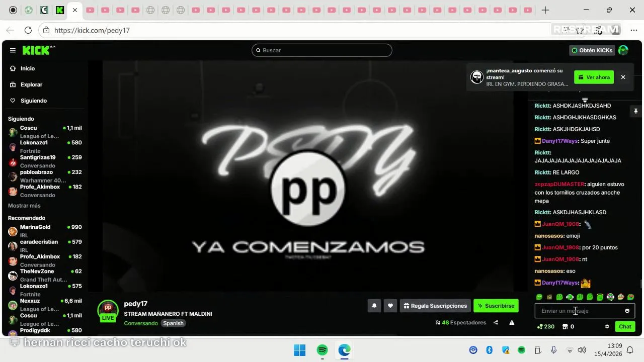The width and height of the screenshot is (644, 362).
Task: Click the taskbar microphone icon
Action: coord(554,350)
